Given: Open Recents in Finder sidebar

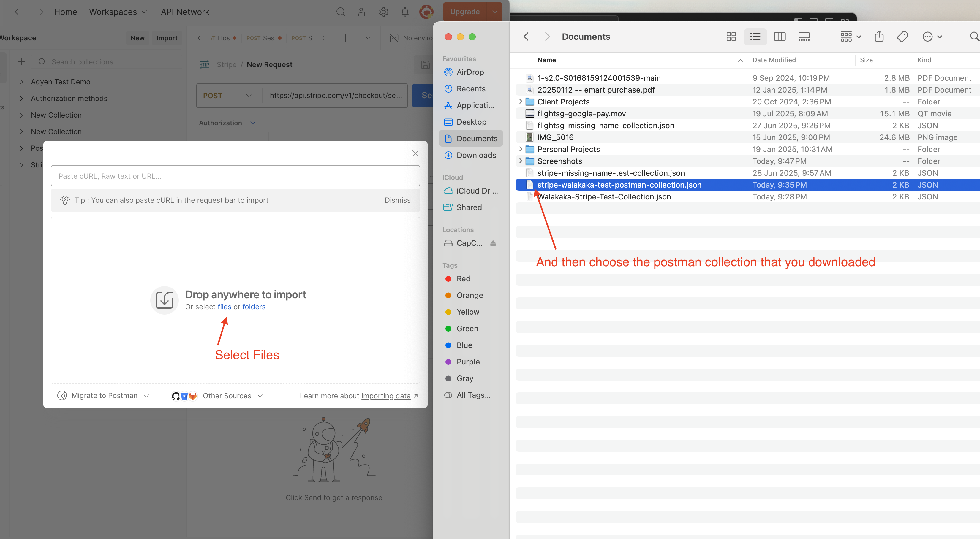Looking at the screenshot, I should 471,88.
